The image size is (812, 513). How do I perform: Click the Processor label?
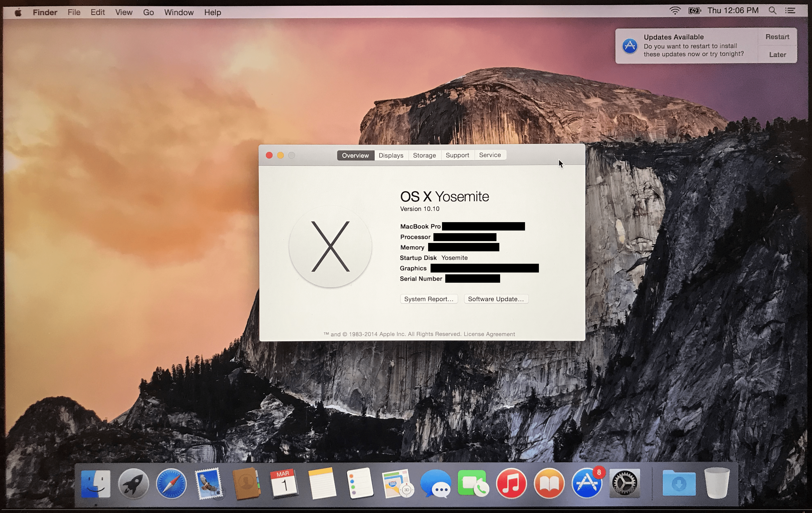[x=415, y=237]
